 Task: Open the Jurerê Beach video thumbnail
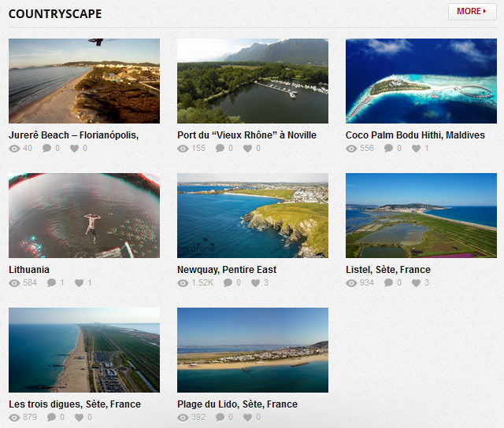pos(84,81)
